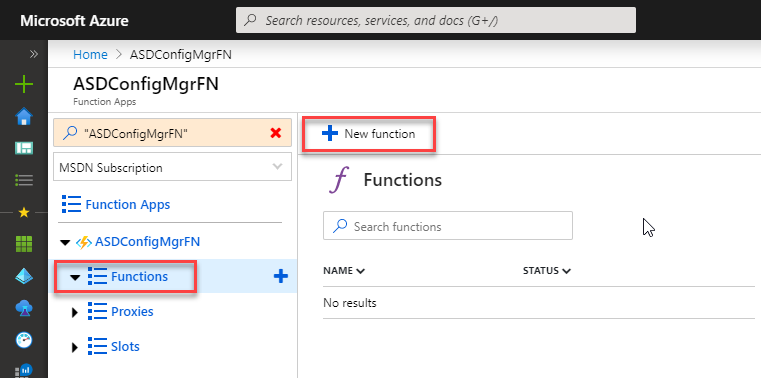The image size is (761, 378).
Task: Collapse the ASDConfigMgrFN tree arrow
Action: [x=65, y=242]
